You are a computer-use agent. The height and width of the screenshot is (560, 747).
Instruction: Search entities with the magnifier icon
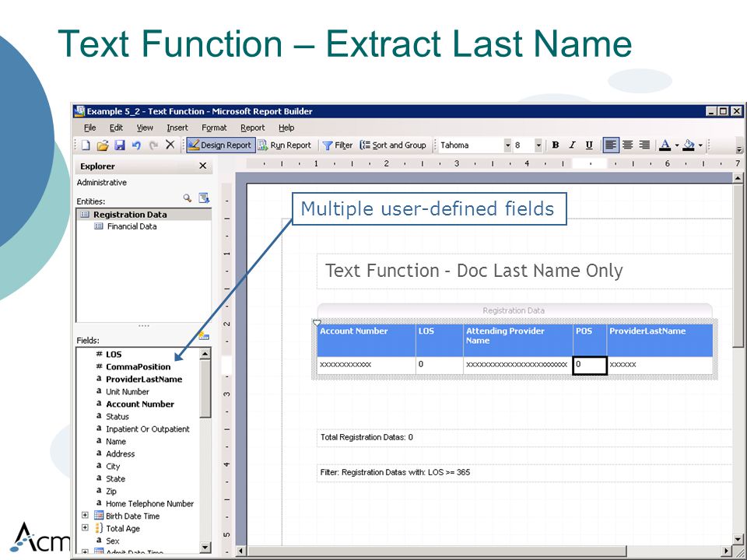pos(188,198)
